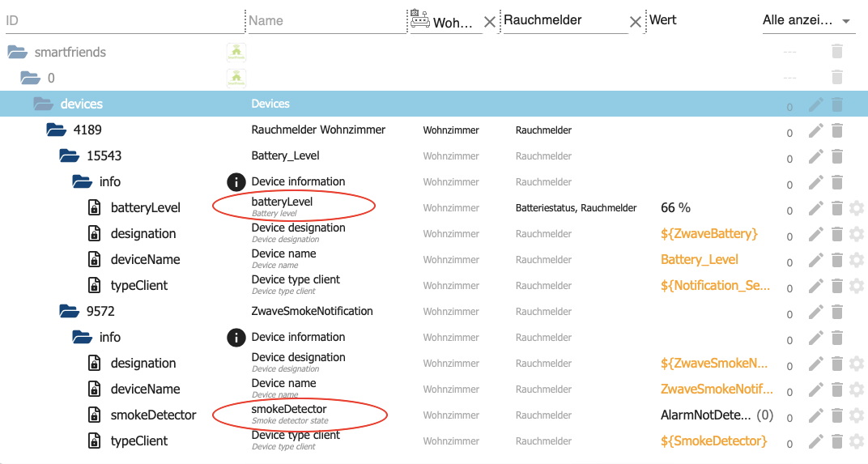Delete the Battery_Level 15543 channel
This screenshot has width=868, height=464.
coord(837,156)
